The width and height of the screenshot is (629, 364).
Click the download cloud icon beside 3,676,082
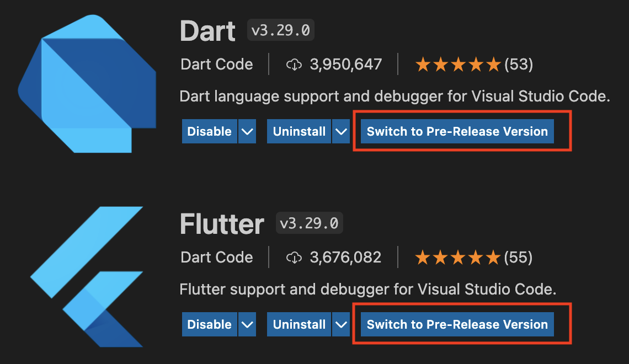295,257
